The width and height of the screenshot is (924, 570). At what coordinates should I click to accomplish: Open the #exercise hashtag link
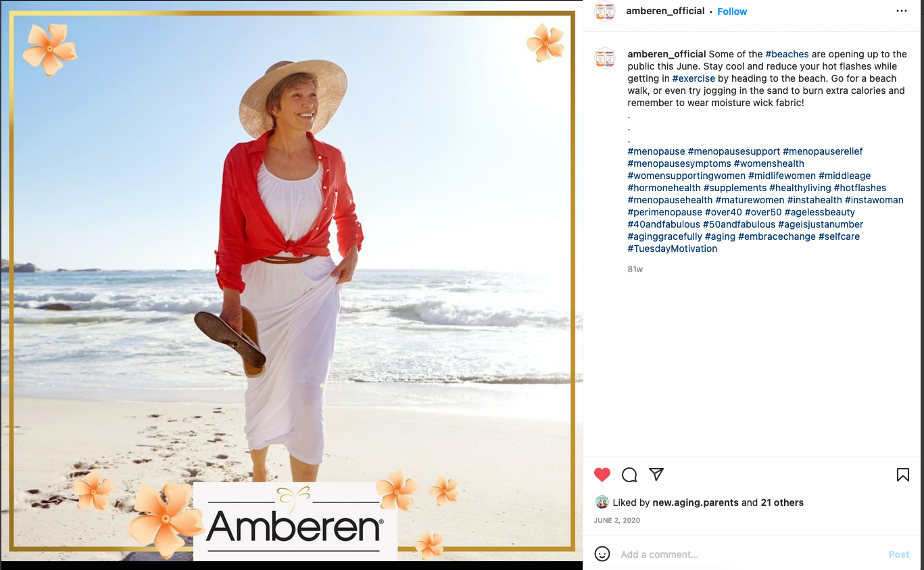(694, 78)
